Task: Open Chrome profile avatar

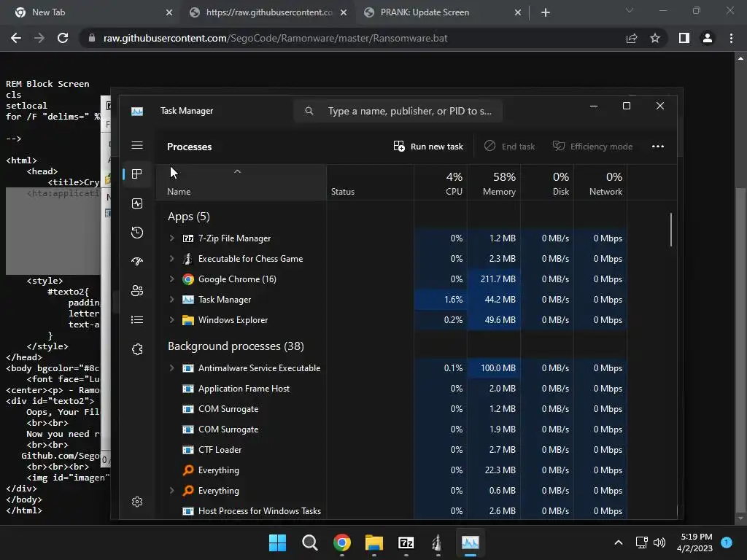Action: pos(708,38)
